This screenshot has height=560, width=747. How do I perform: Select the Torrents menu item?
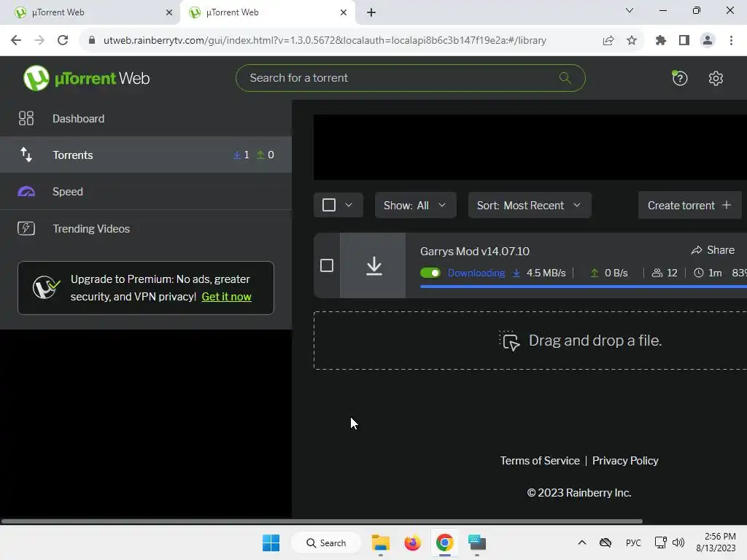[146, 155]
